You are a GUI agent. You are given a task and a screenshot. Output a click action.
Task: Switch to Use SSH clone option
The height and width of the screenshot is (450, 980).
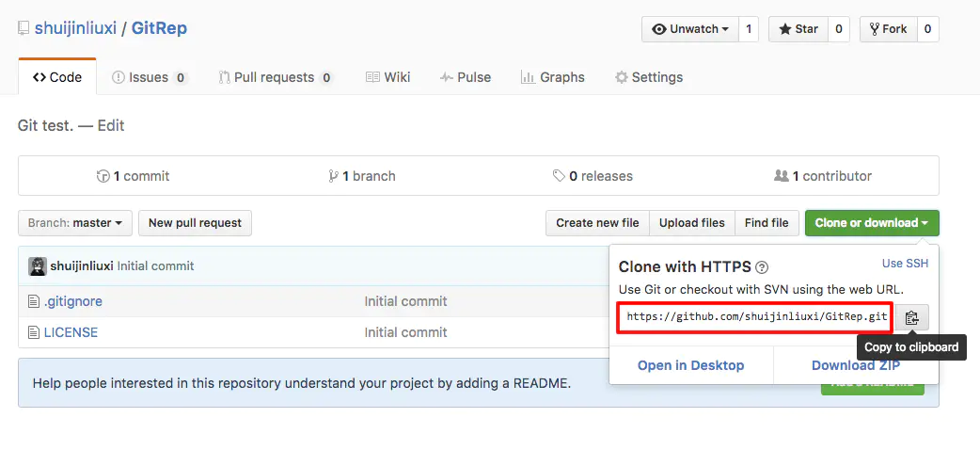pyautogui.click(x=905, y=264)
